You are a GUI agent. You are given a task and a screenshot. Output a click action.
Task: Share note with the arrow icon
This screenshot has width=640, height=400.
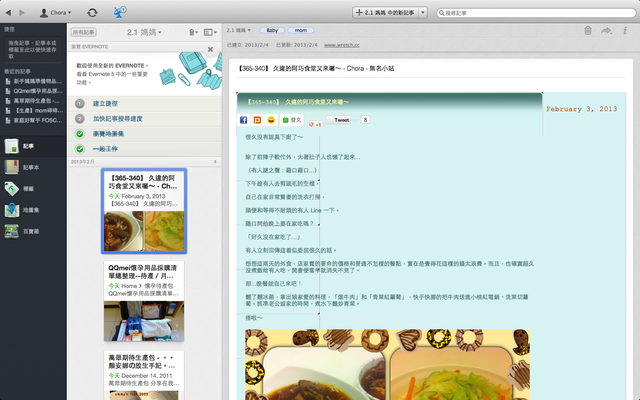[x=607, y=31]
